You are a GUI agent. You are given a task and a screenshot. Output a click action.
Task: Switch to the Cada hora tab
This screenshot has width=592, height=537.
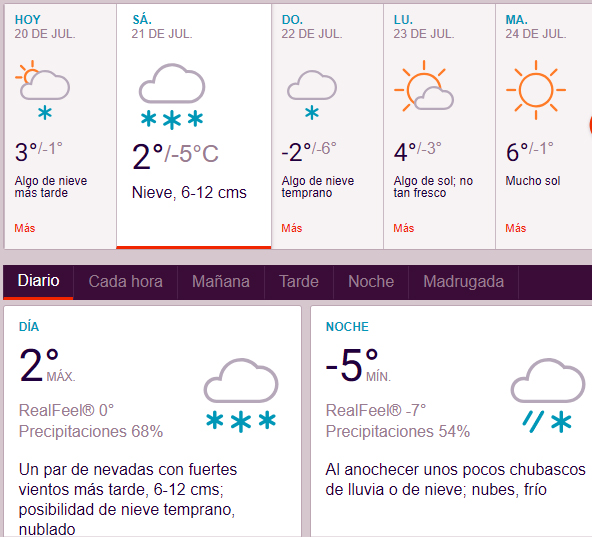pos(125,282)
